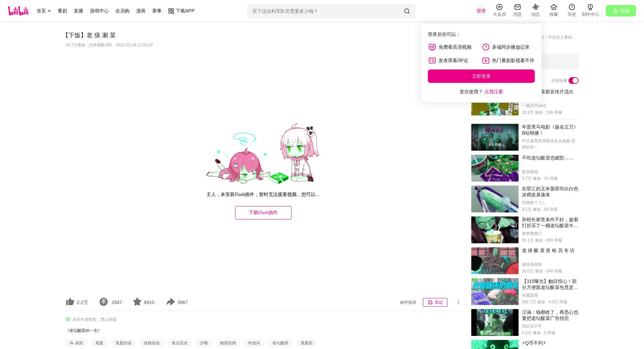Image resolution: width=644 pixels, height=349 pixels.
Task: Open the 大会员 icon
Action: click(x=499, y=7)
